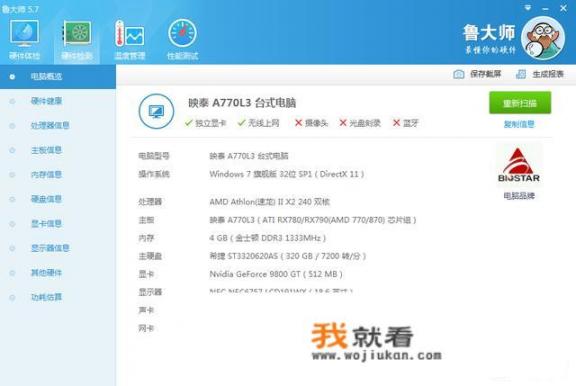The image size is (576, 386).
Task: Select 电脑概览 in the sidebar
Action: (x=58, y=76)
